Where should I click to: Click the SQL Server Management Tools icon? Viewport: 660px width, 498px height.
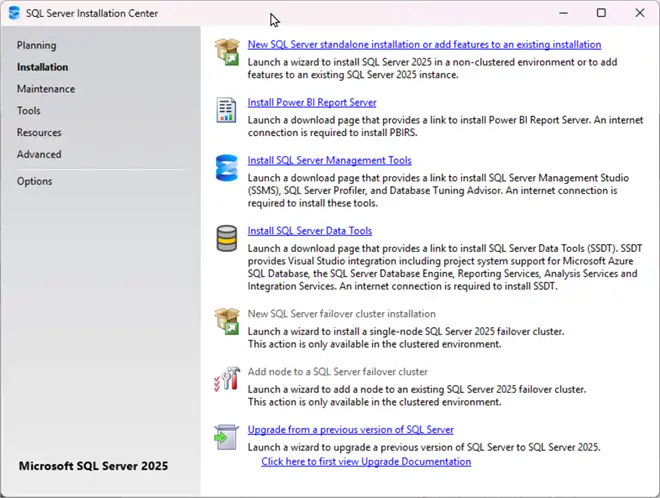coord(226,168)
